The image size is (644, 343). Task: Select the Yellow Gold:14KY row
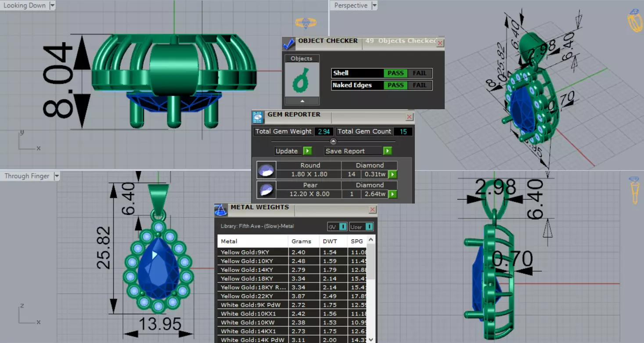pyautogui.click(x=292, y=270)
